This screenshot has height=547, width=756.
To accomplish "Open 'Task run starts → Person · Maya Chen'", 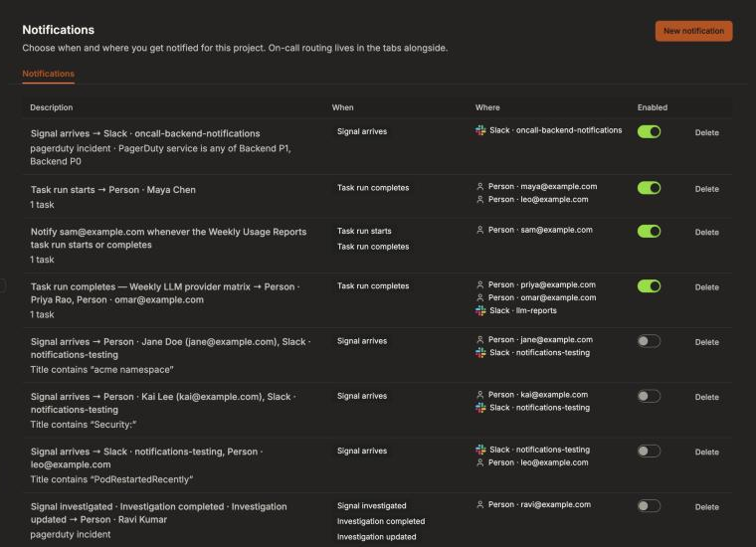I will click(x=113, y=190).
